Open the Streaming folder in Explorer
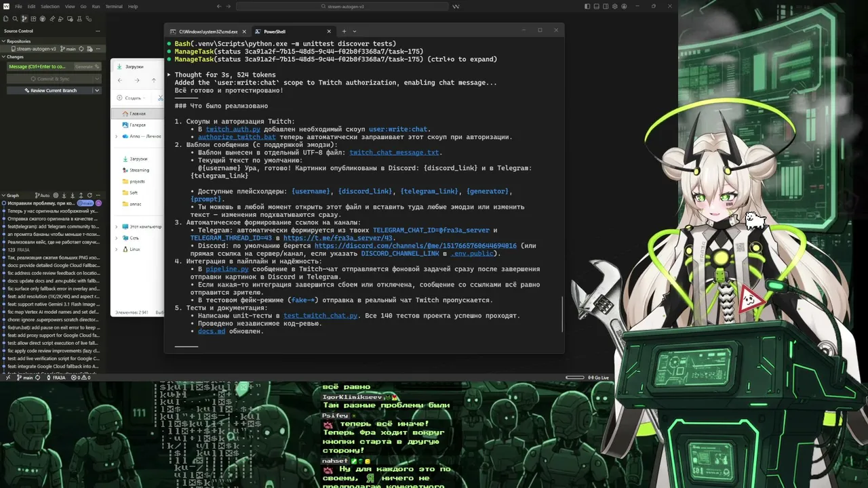The image size is (868, 488). tap(140, 170)
